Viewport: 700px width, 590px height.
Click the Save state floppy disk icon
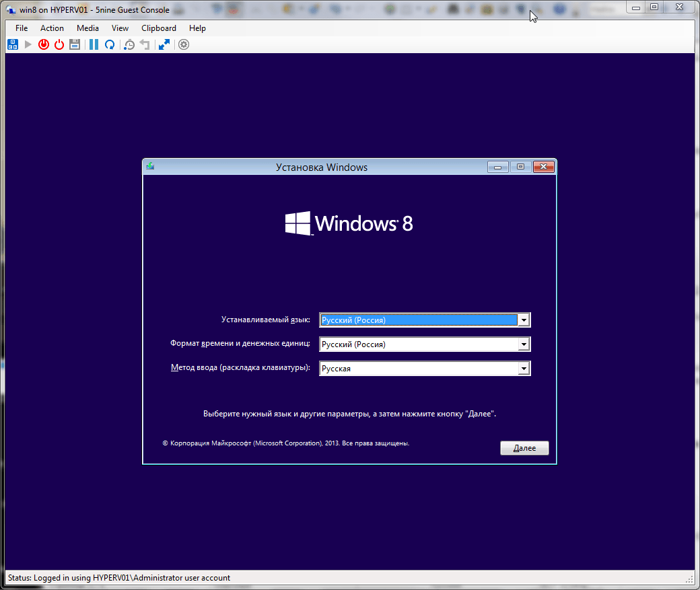point(75,44)
